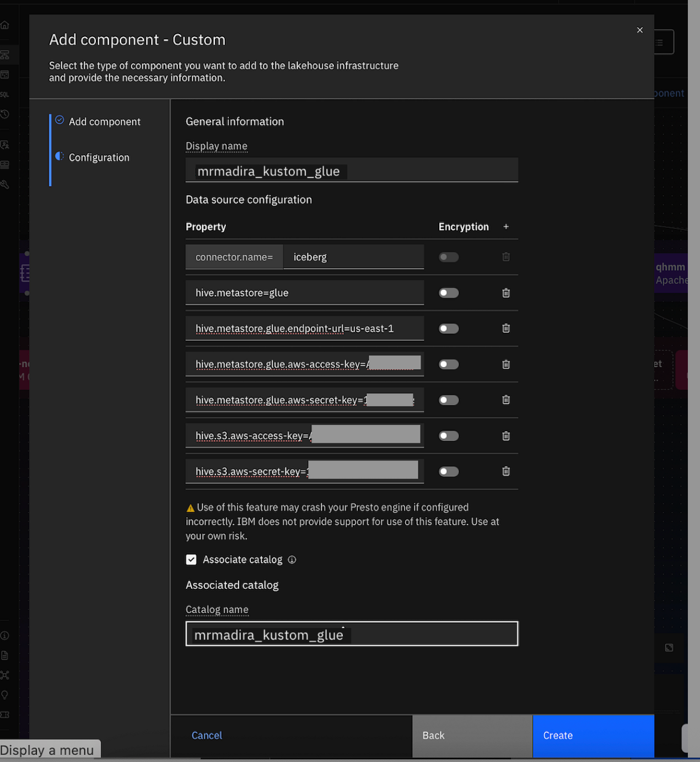Click the expand icon on the canvas behind the dialog
Viewport: 700px width, 762px height.
tap(669, 647)
